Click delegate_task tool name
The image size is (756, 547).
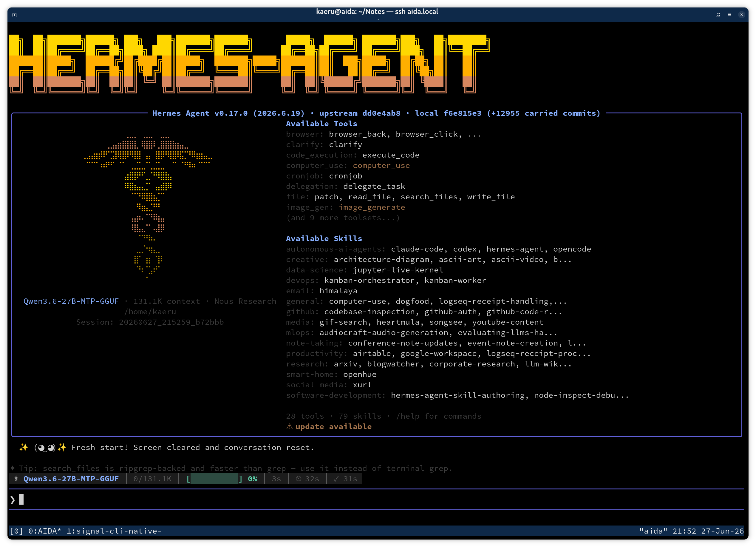tap(374, 187)
